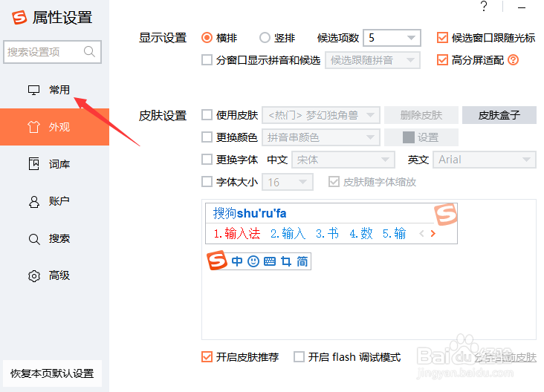Click the dictionary icon for 词库

pos(33,163)
